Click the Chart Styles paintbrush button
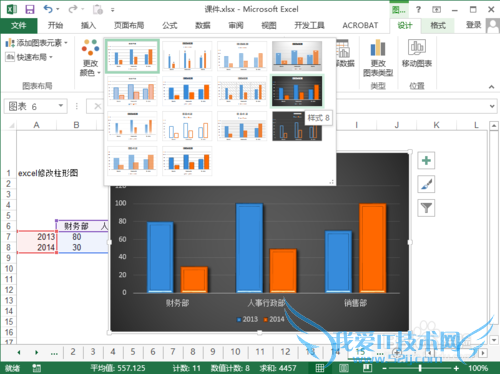Screen dimensions: 500x374 pos(426,184)
